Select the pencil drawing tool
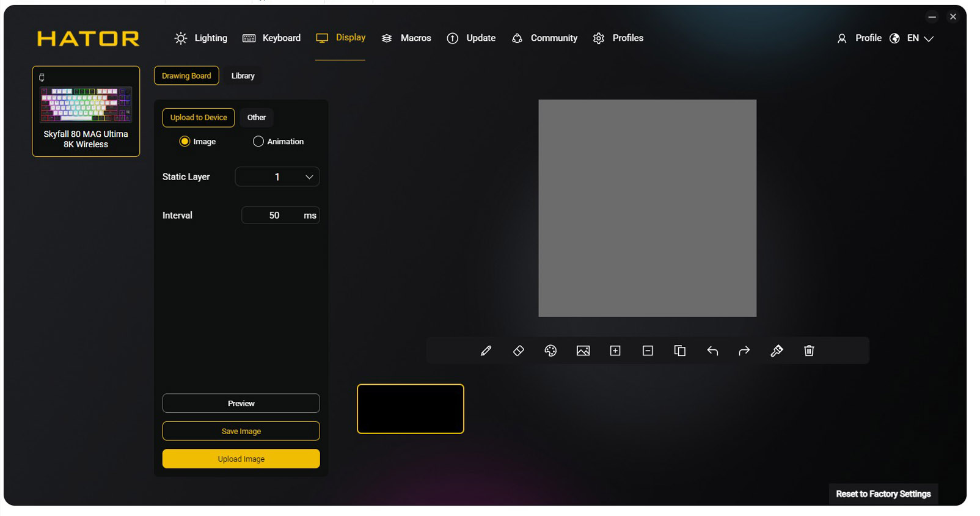This screenshot has height=516, width=980. click(486, 351)
